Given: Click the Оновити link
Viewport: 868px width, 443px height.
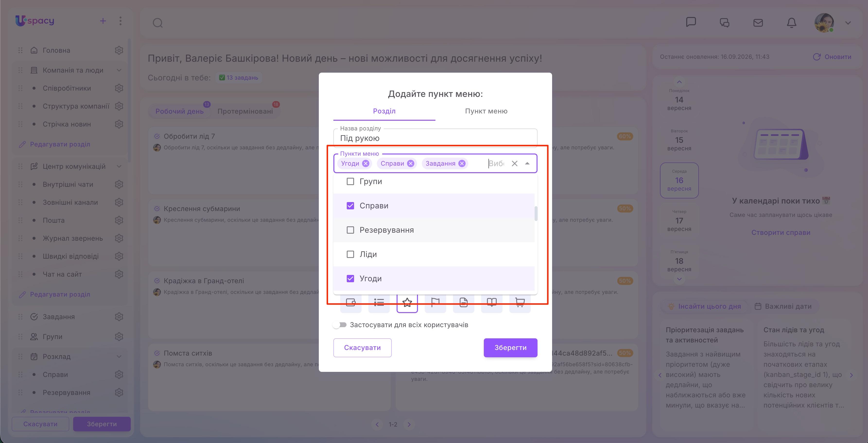Looking at the screenshot, I should point(832,57).
